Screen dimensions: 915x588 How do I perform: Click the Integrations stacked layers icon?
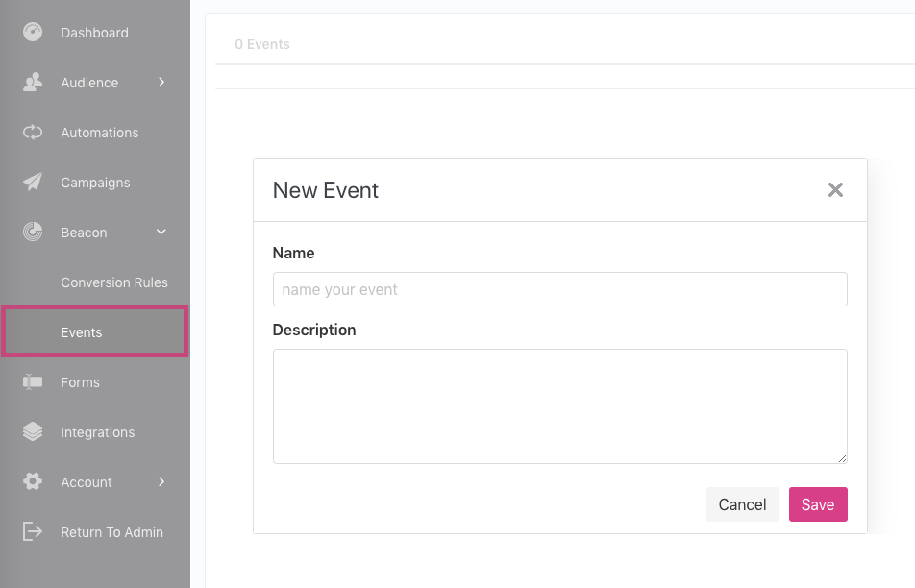[x=33, y=431]
